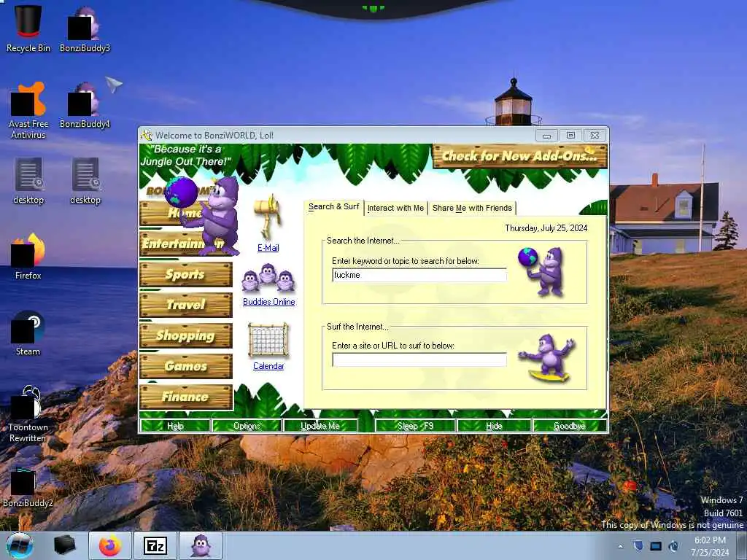Click the surfing gorilla image

tap(548, 358)
